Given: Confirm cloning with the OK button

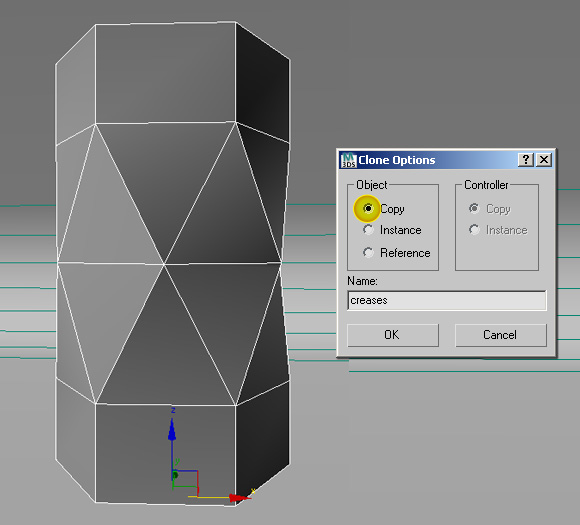Looking at the screenshot, I should tap(392, 335).
